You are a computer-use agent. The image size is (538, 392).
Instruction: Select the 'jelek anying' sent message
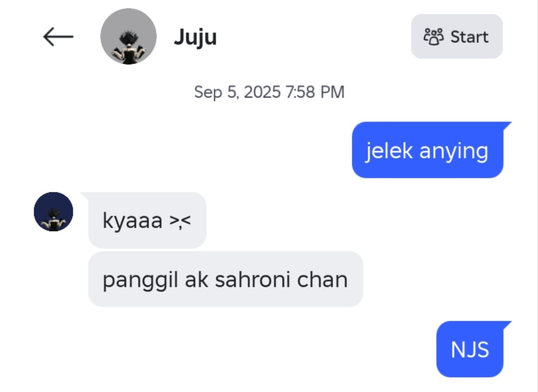click(427, 150)
